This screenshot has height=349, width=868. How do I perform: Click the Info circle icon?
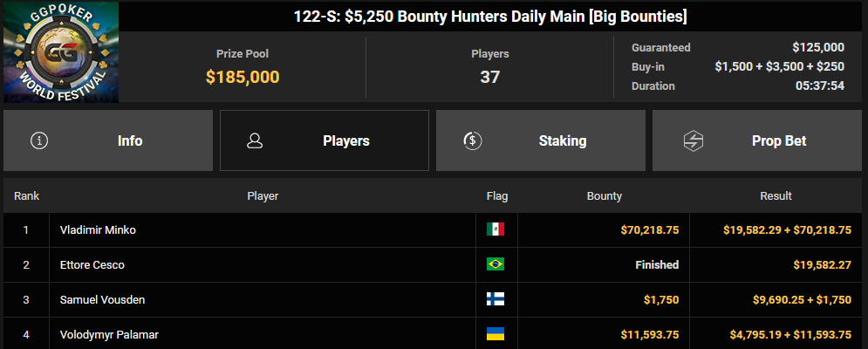click(x=38, y=140)
